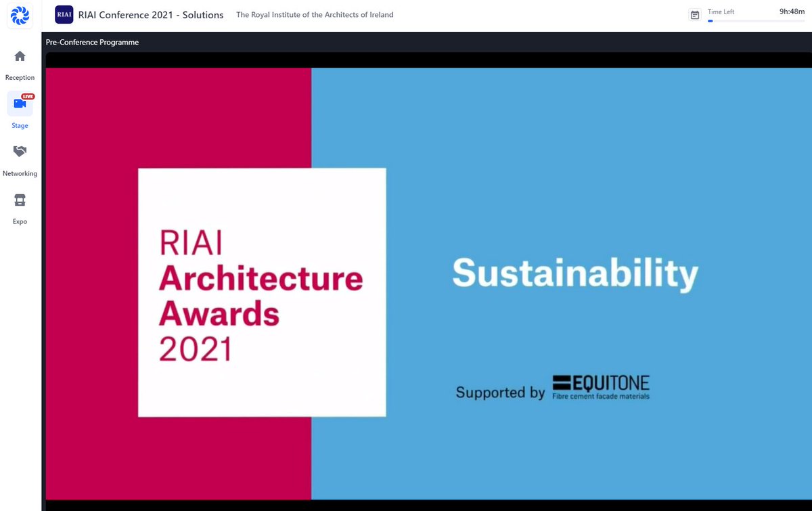Click the RIAI Conference 2021 - Solutions title

(151, 15)
